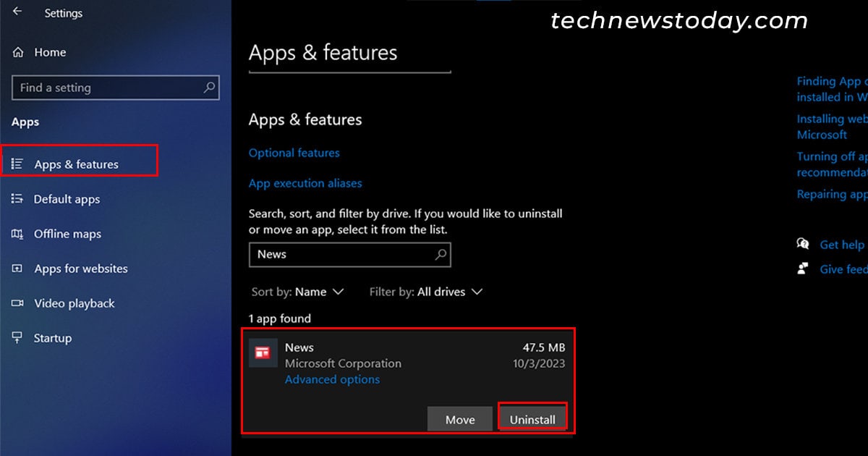
Task: Click the Get help link
Action: (x=842, y=245)
